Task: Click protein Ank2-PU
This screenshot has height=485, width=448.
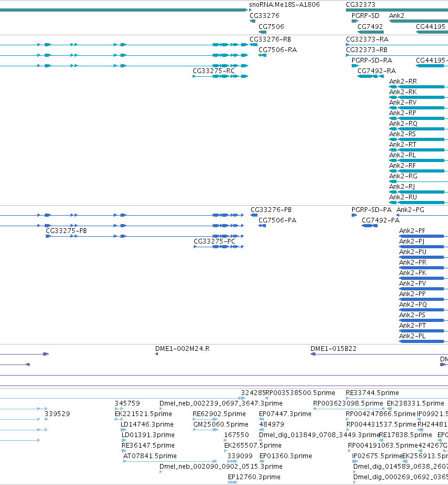Action: click(x=413, y=252)
